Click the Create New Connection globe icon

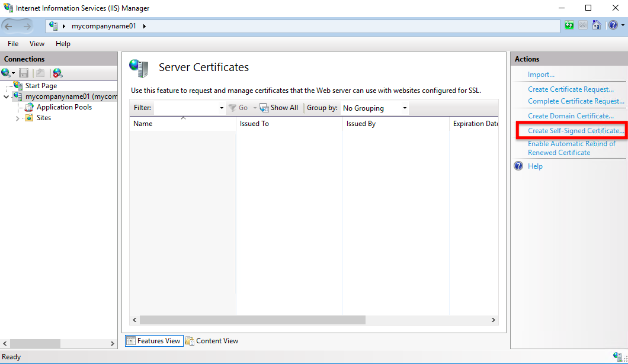point(5,73)
